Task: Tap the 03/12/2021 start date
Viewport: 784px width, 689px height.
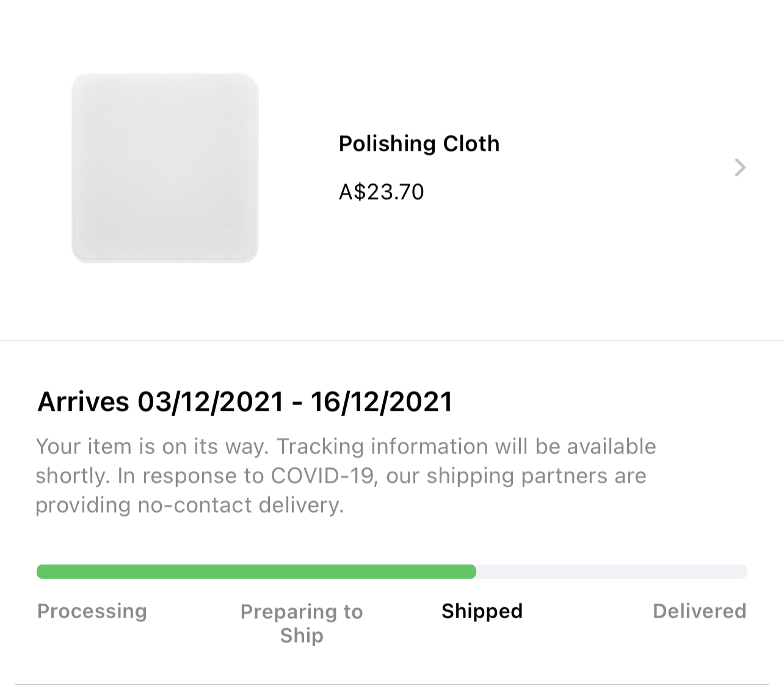Action: point(211,402)
